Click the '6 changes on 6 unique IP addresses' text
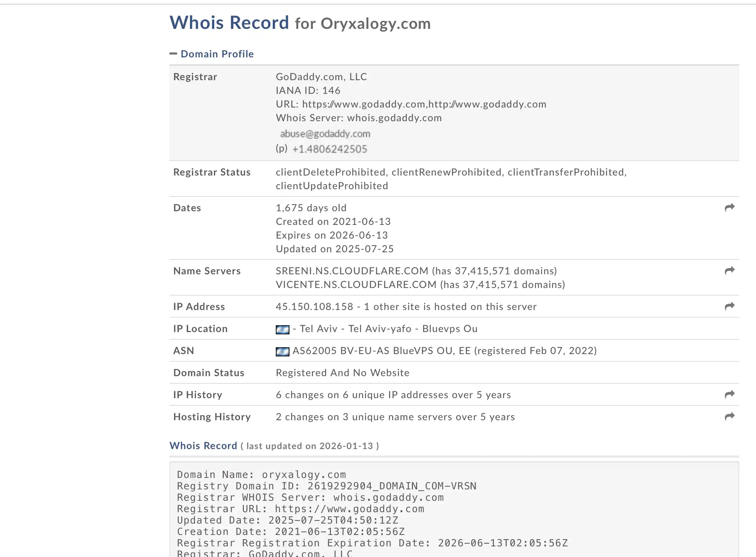 [x=393, y=395]
